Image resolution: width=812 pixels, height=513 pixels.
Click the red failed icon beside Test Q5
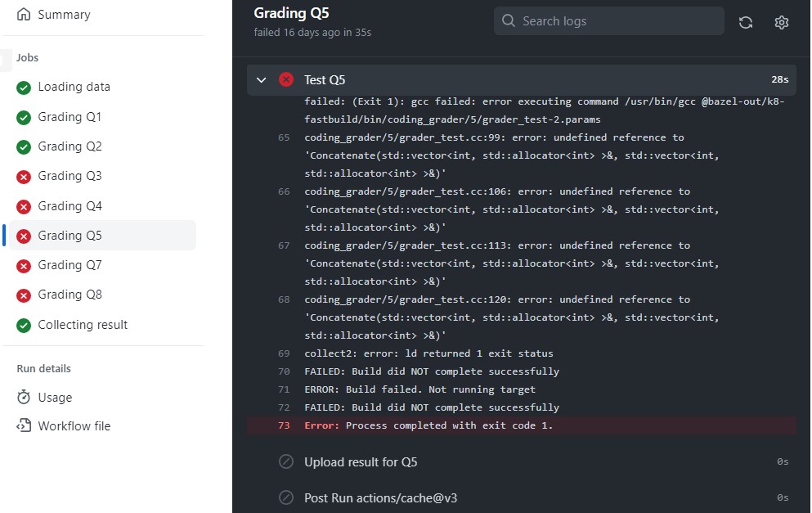coord(286,80)
